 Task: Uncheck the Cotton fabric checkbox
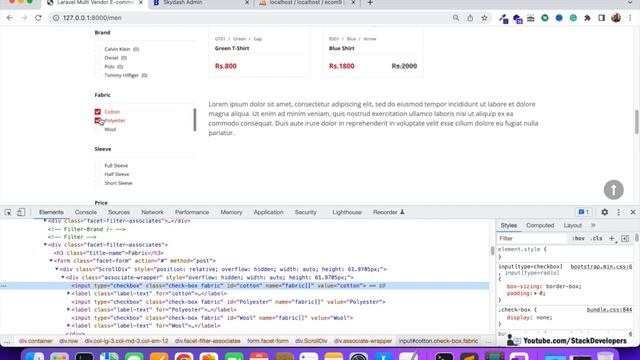(98, 111)
